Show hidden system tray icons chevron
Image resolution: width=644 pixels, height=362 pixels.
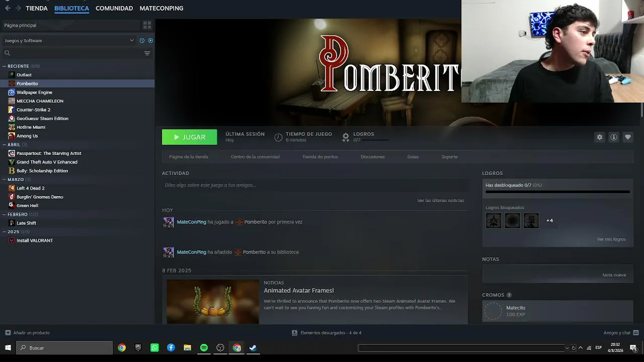coord(581,348)
